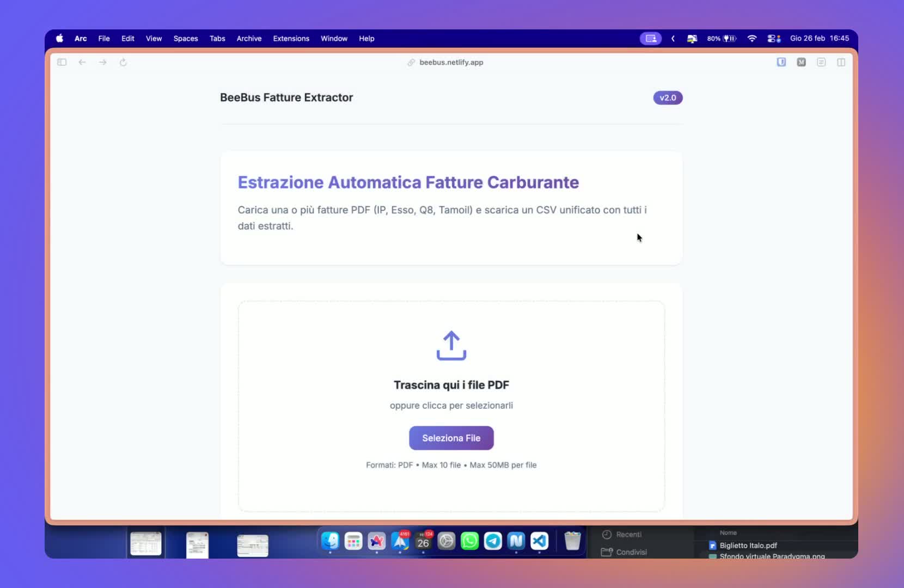This screenshot has width=904, height=588.
Task: Select first minimized window thumbnail in Dock
Action: pos(146,544)
